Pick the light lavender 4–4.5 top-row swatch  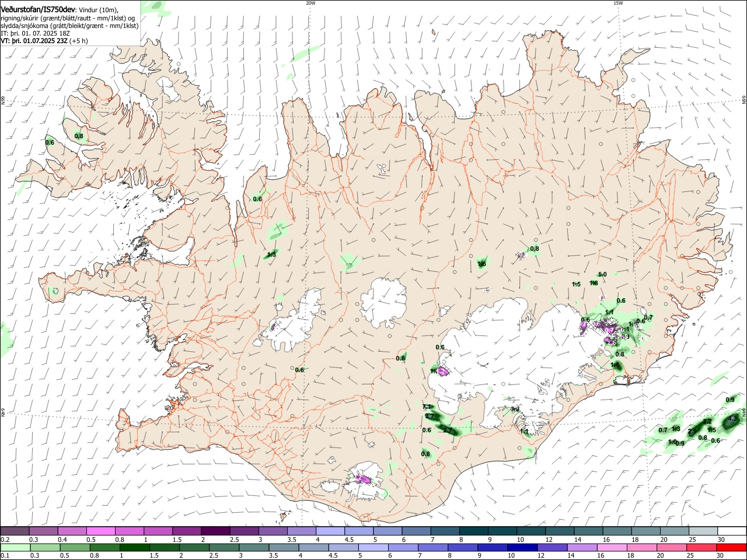click(x=330, y=531)
